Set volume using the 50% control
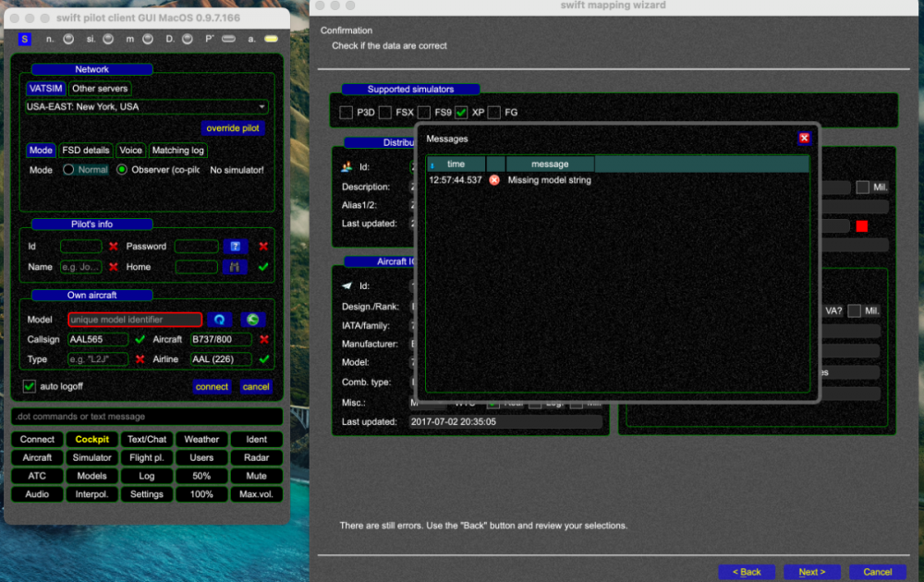 click(x=201, y=476)
